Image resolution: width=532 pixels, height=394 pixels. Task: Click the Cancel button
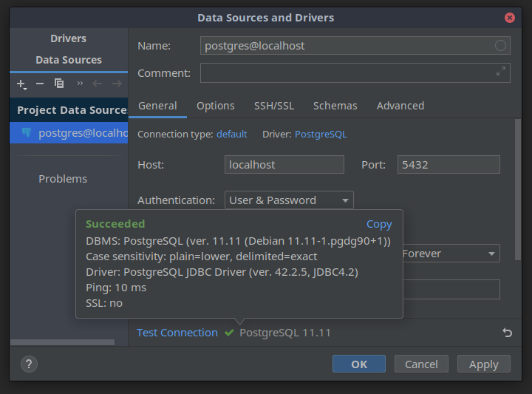pyautogui.click(x=421, y=364)
